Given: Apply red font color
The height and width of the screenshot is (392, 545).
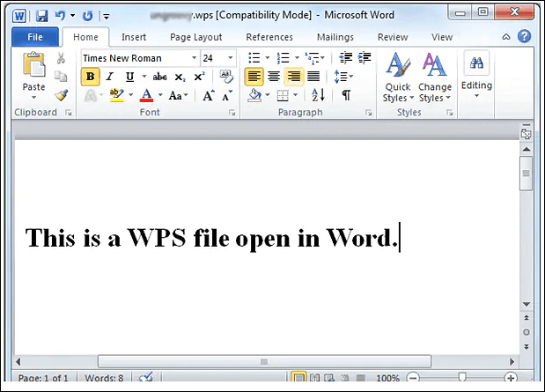Looking at the screenshot, I should coord(147,95).
